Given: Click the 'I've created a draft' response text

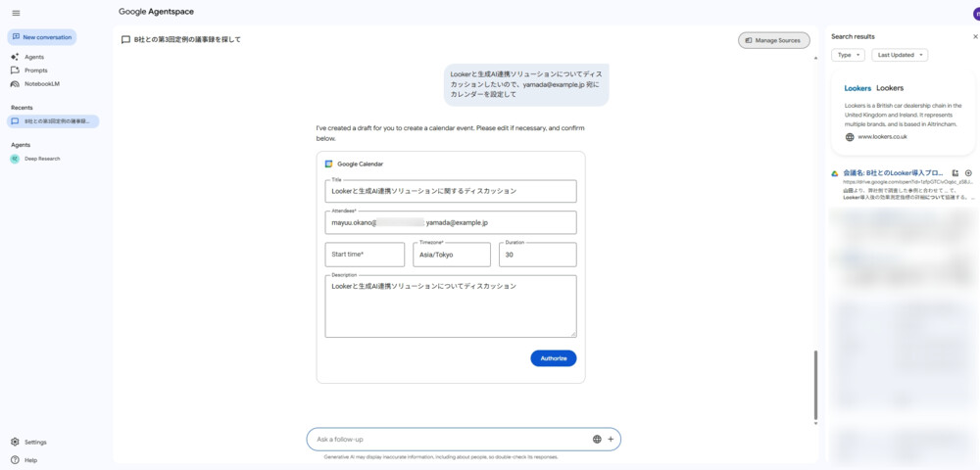Looking at the screenshot, I should (x=450, y=133).
